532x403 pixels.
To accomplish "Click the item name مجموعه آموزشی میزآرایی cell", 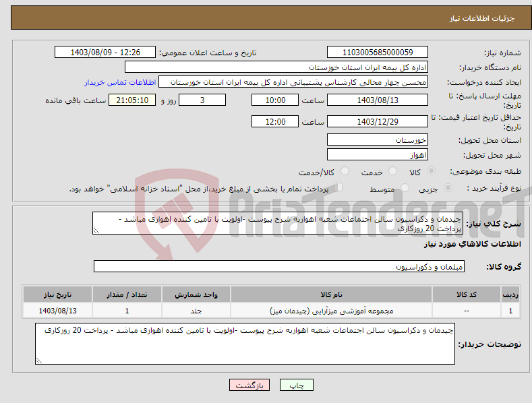I will 331,311.
